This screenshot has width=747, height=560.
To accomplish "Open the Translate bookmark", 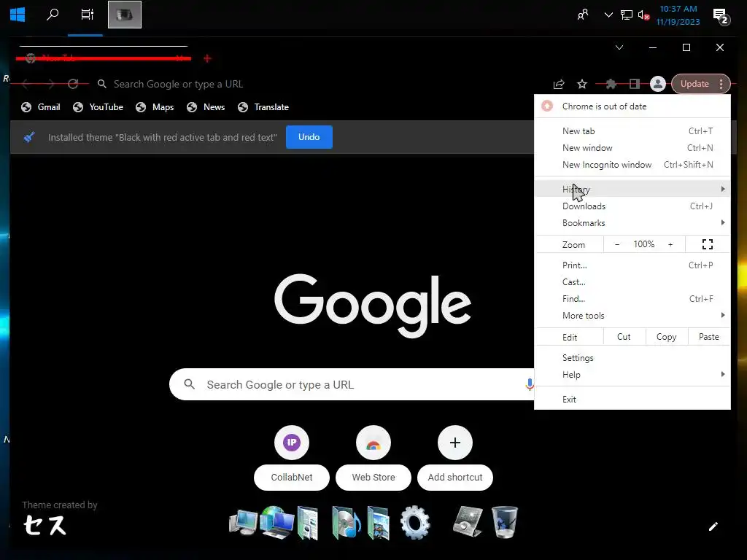I will pos(263,107).
